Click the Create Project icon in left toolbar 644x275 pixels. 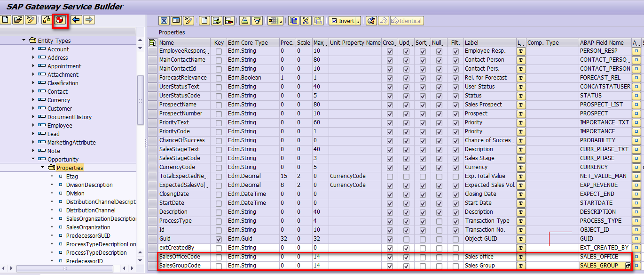(6, 20)
